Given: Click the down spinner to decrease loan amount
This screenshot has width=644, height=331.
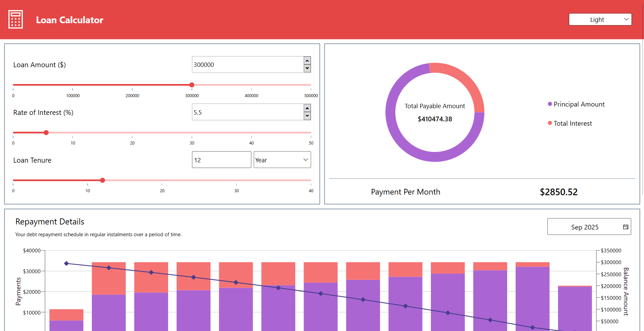Looking at the screenshot, I should [307, 69].
